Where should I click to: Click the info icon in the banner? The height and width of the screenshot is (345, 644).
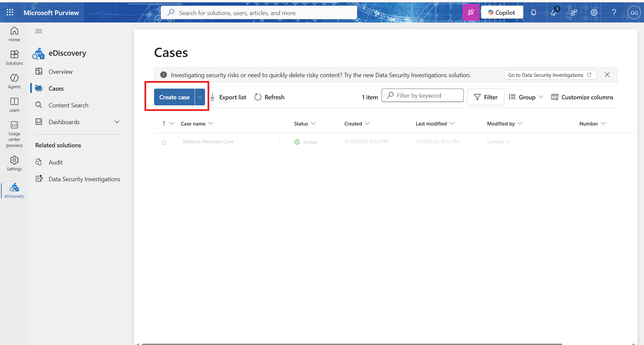click(163, 75)
